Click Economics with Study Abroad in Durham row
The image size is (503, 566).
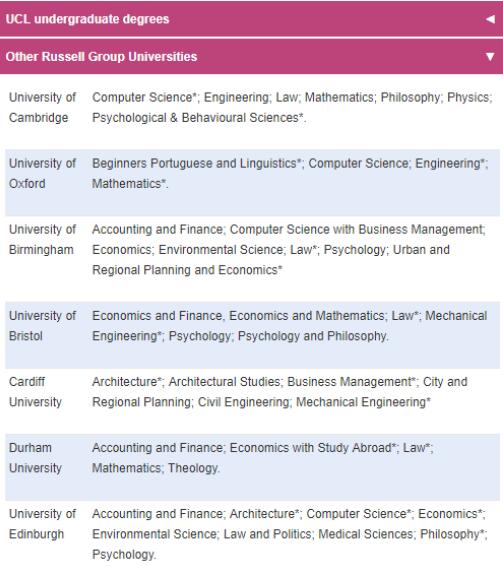click(311, 448)
